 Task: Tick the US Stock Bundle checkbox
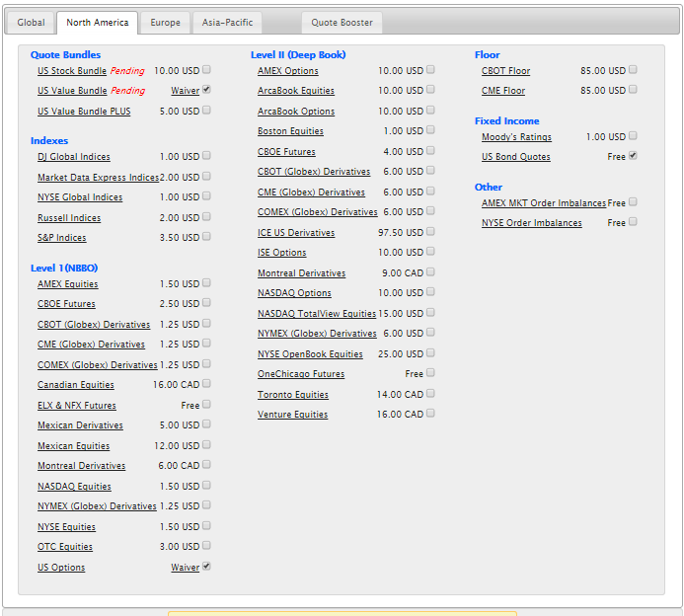point(206,69)
